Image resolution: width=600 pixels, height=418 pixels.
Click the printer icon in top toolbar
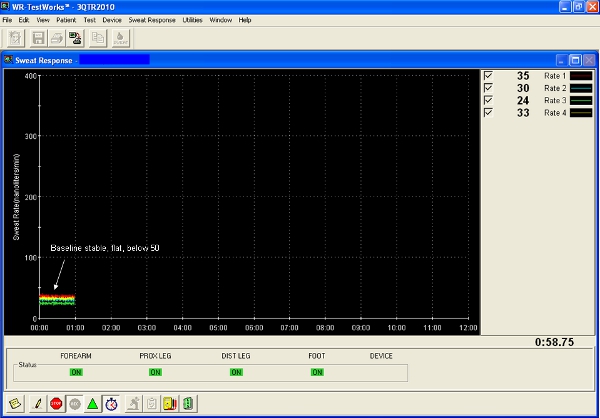tap(57, 38)
